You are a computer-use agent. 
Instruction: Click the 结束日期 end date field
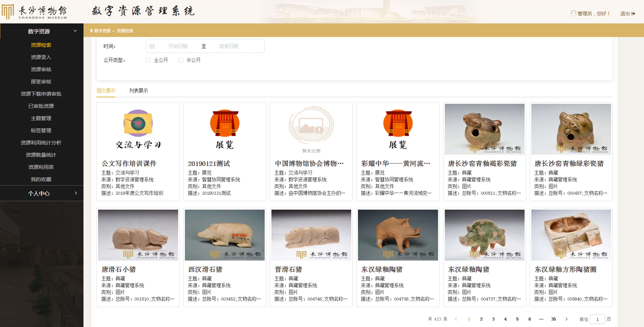(x=229, y=46)
